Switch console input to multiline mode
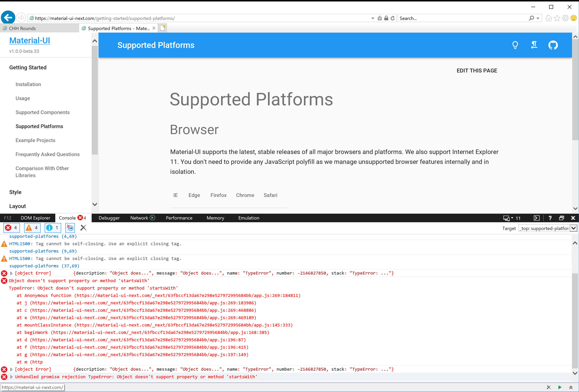This screenshot has width=579, height=392. pos(571,387)
